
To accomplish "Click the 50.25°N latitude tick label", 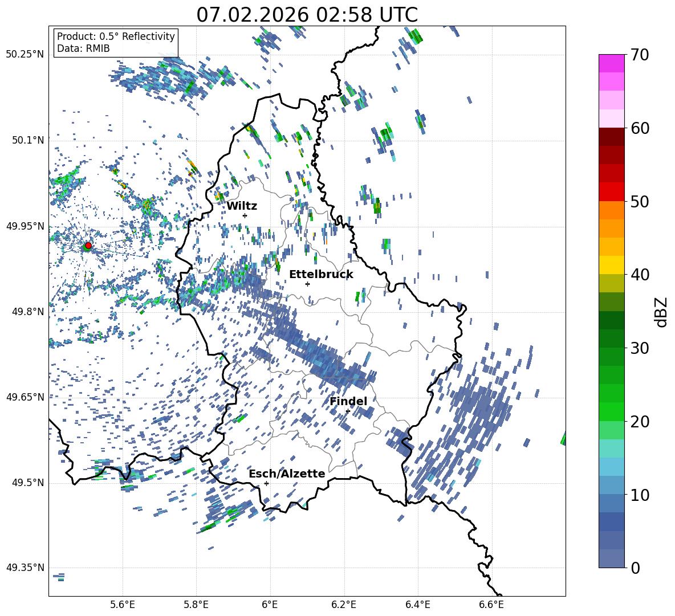I will 25,55.
